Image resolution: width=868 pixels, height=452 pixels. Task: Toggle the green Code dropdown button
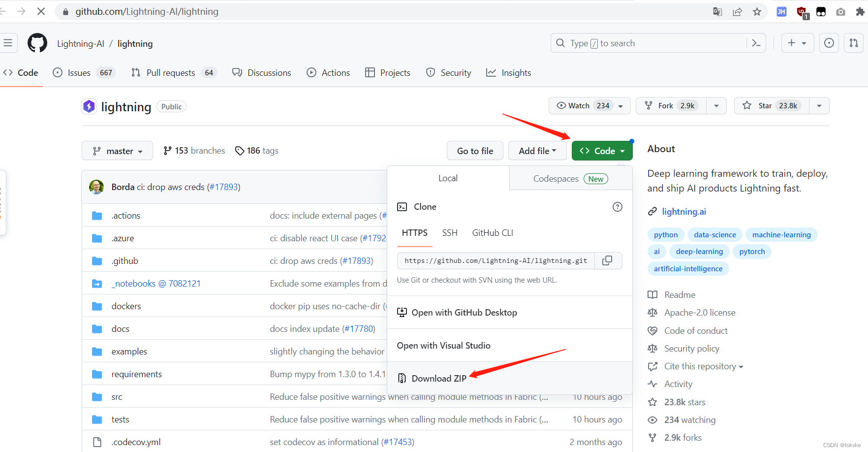602,151
